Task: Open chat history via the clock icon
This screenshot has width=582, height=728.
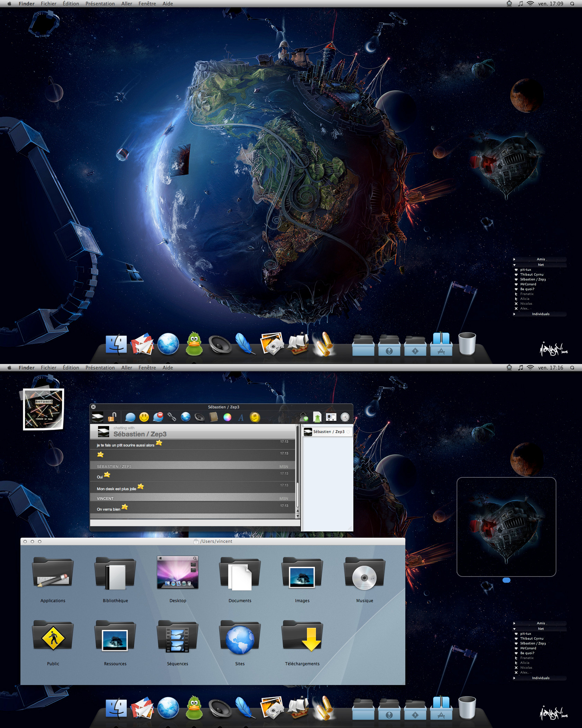Action: point(345,417)
